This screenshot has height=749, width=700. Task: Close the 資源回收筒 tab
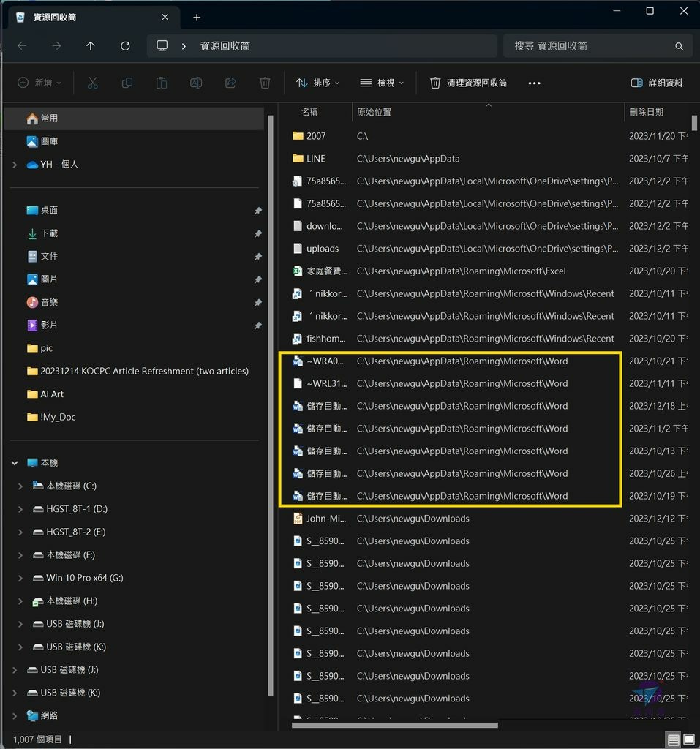165,18
